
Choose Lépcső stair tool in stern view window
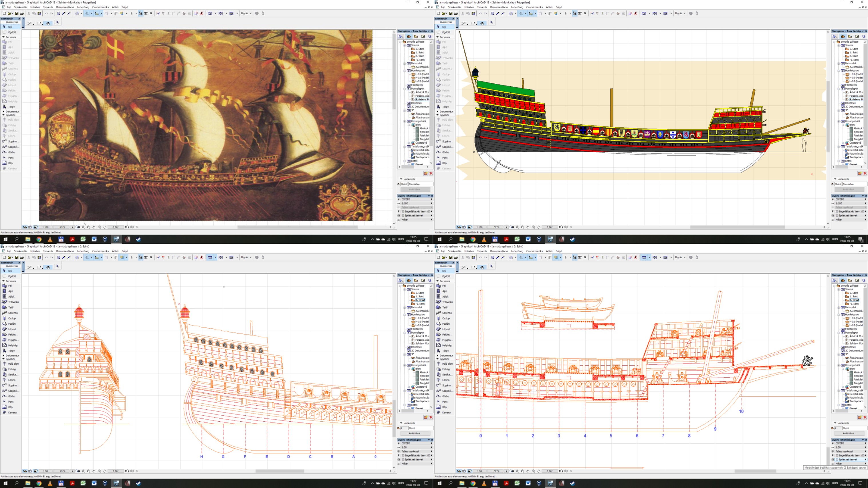10,329
